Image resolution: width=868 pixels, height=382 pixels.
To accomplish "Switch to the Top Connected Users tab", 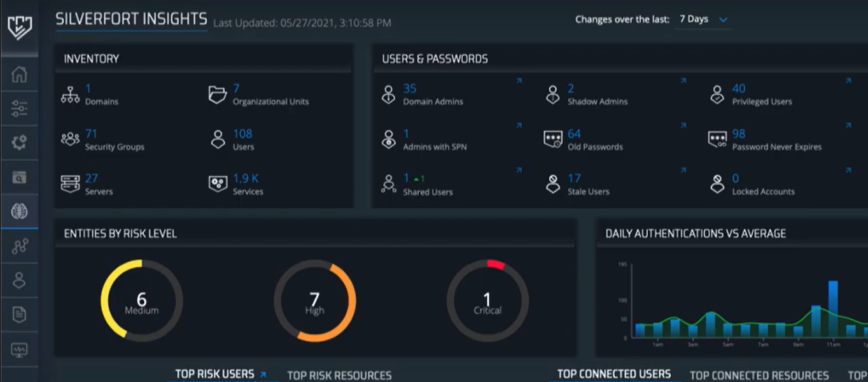I will [x=614, y=374].
